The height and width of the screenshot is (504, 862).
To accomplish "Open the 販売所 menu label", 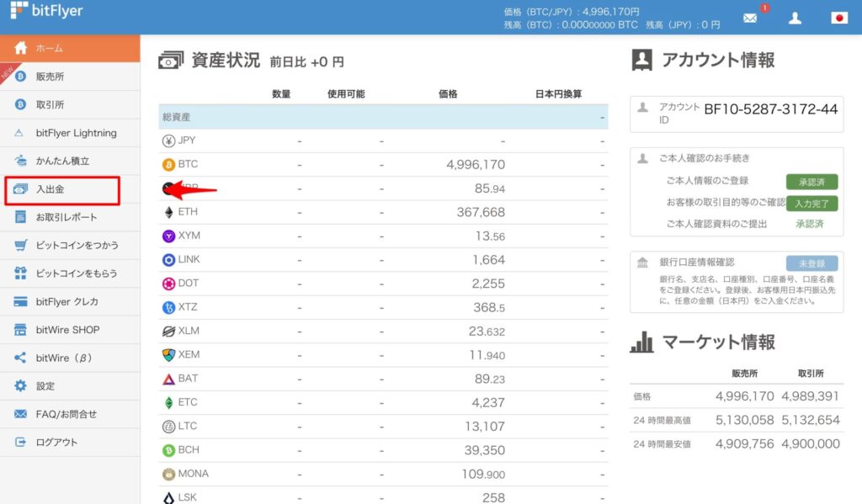I will (x=50, y=77).
